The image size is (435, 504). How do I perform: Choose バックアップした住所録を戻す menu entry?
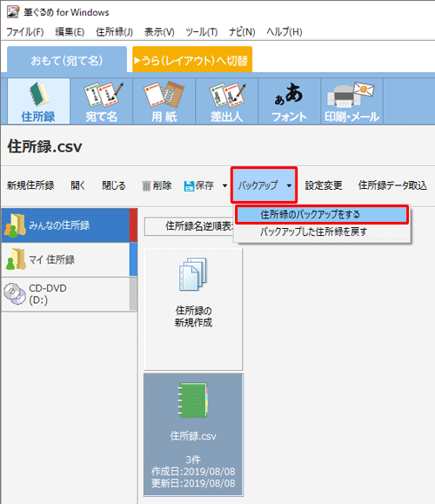point(322,232)
